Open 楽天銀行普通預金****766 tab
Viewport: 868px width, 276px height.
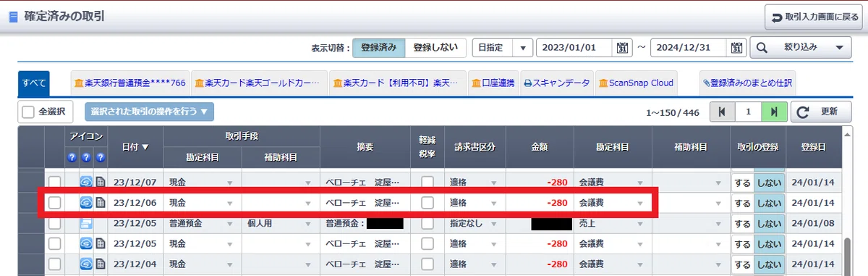[x=129, y=83]
